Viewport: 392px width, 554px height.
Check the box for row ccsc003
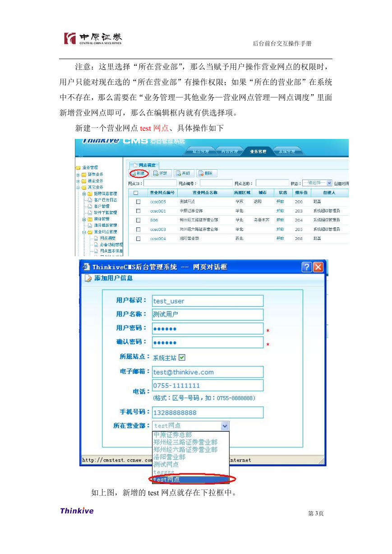[138, 229]
